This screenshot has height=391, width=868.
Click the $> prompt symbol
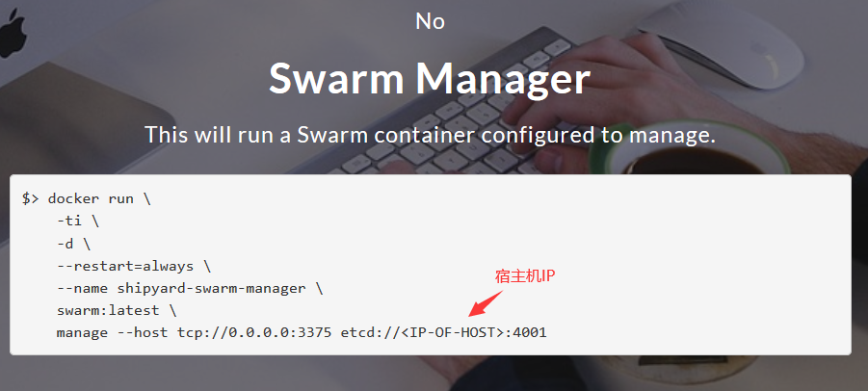(x=31, y=199)
